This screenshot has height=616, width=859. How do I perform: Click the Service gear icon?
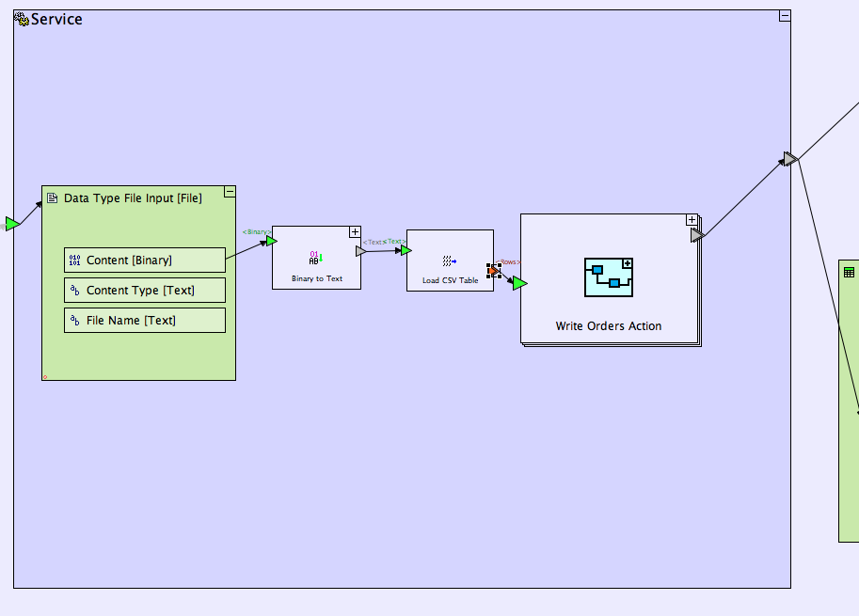(21, 19)
